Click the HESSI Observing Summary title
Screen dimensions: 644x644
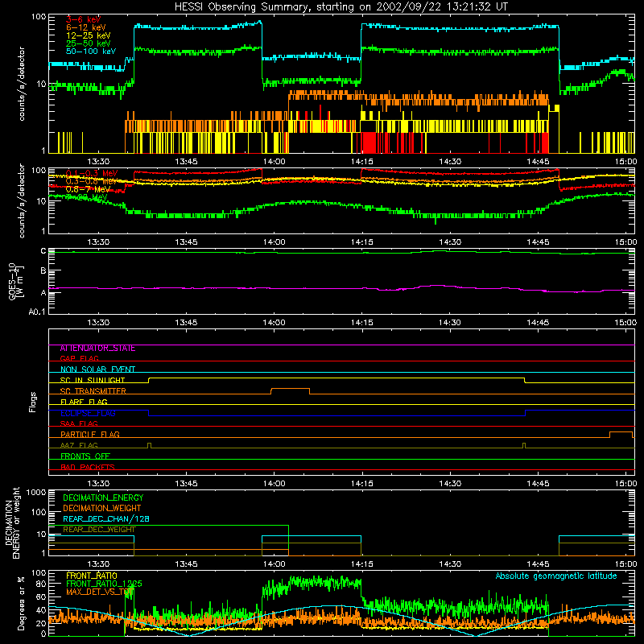pos(341,7)
